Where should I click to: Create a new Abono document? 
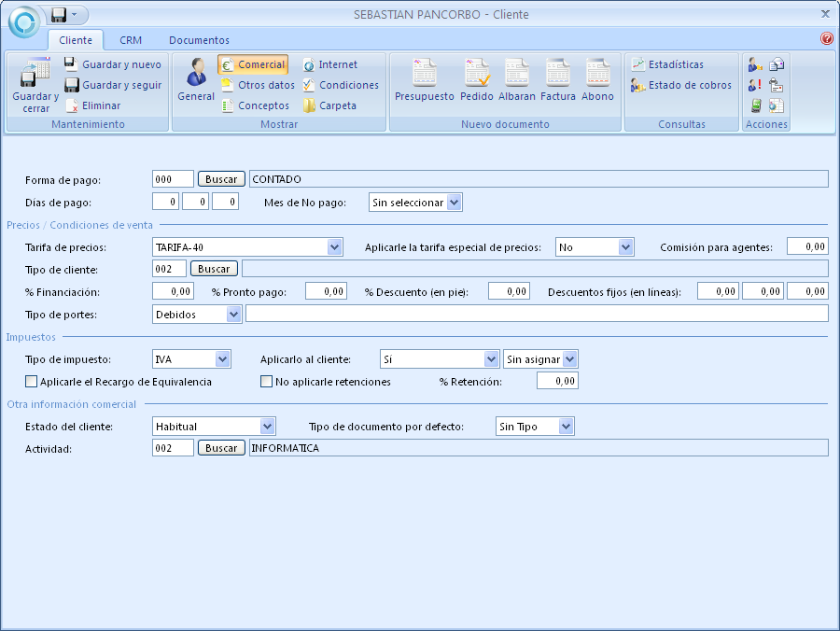[597, 75]
